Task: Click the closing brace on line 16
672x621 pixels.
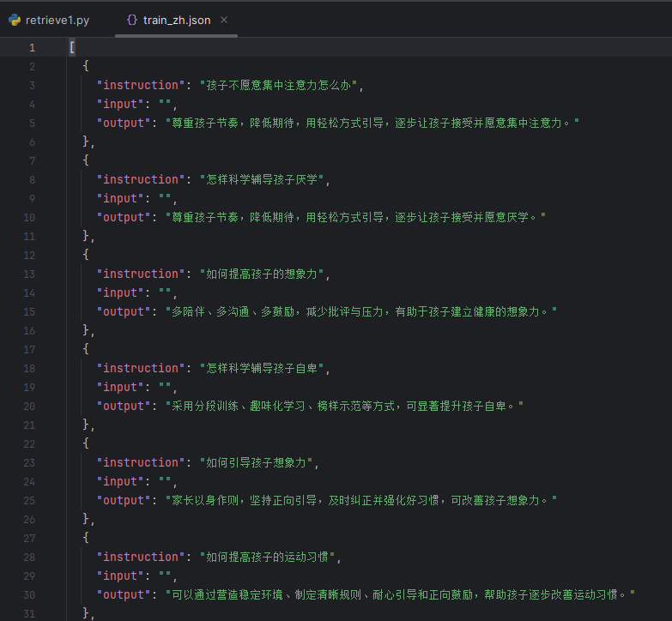Action: [x=86, y=330]
